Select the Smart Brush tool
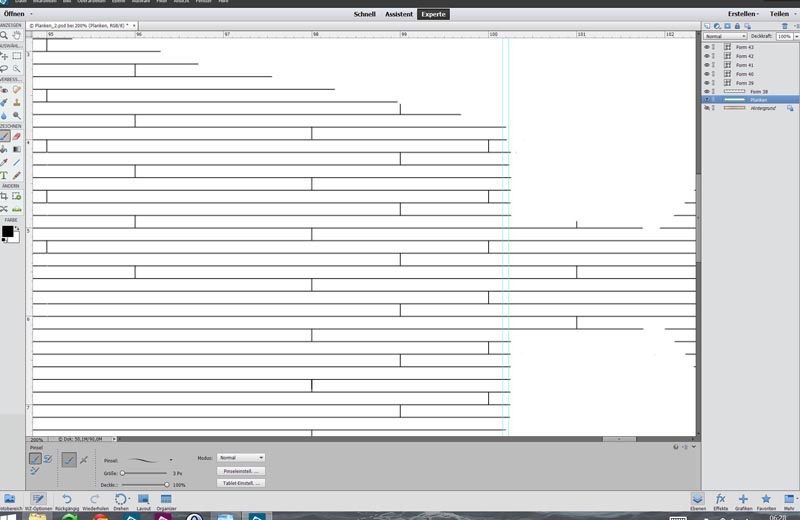Viewport: 800px width, 520px height. pyautogui.click(x=4, y=103)
